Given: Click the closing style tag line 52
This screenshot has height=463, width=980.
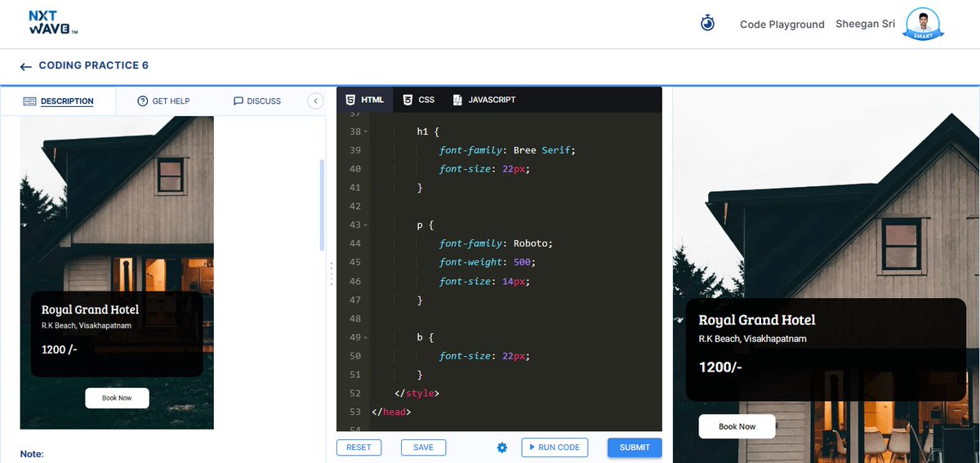Looking at the screenshot, I should pyautogui.click(x=416, y=394).
